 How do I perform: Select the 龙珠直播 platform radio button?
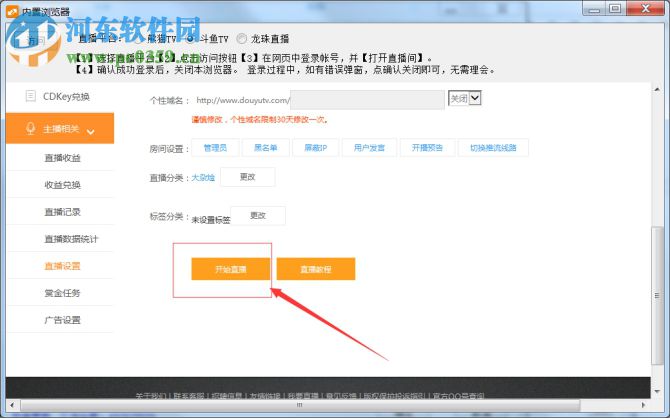241,38
